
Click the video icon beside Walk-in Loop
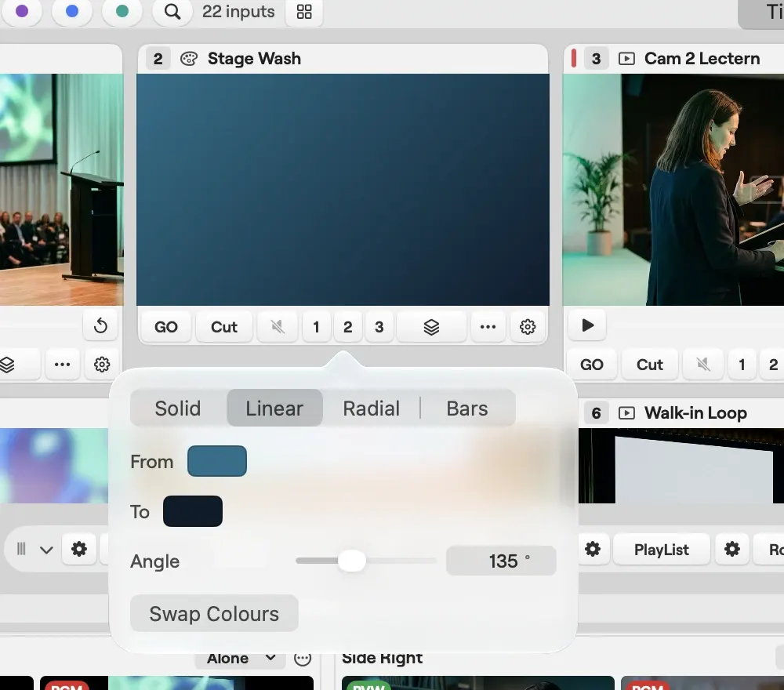click(x=626, y=413)
